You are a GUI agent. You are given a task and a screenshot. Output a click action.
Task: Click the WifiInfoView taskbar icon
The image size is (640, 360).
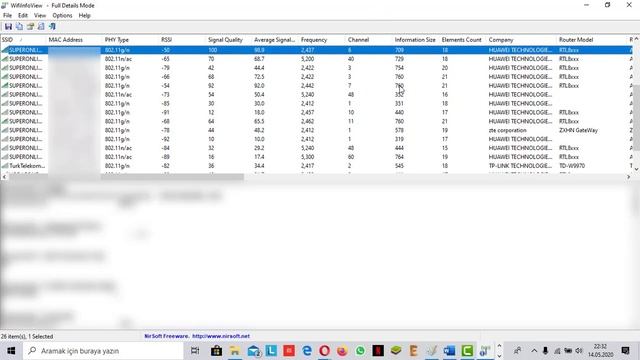click(x=484, y=351)
